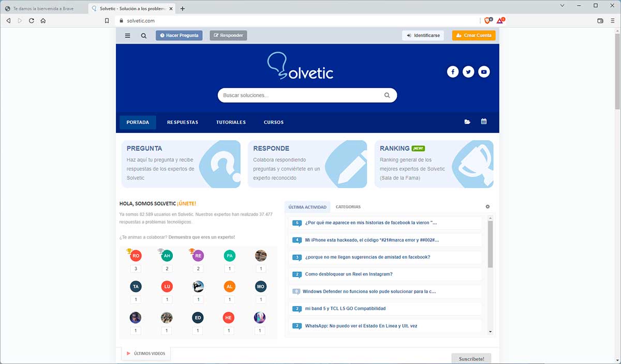Open the folder icon in navigation bar
The width and height of the screenshot is (621, 364).
click(467, 122)
